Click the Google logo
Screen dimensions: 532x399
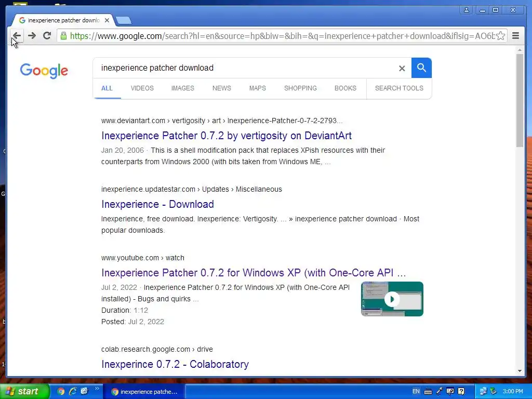[x=44, y=71]
